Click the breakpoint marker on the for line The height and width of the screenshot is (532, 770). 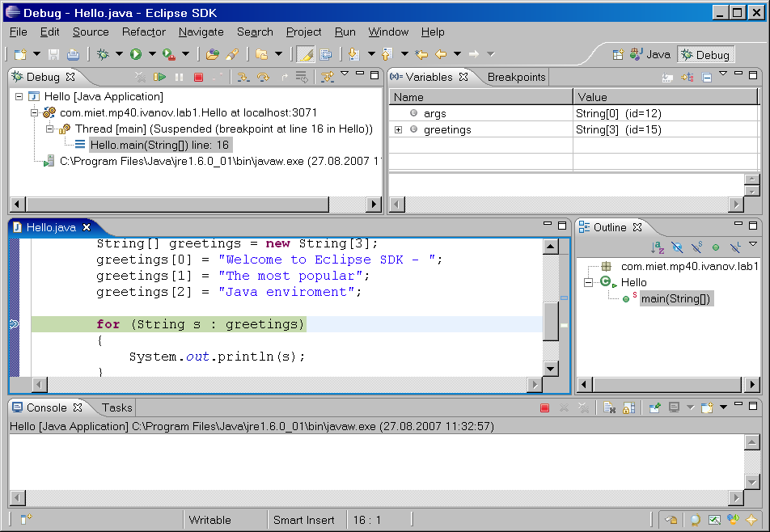[x=15, y=324]
